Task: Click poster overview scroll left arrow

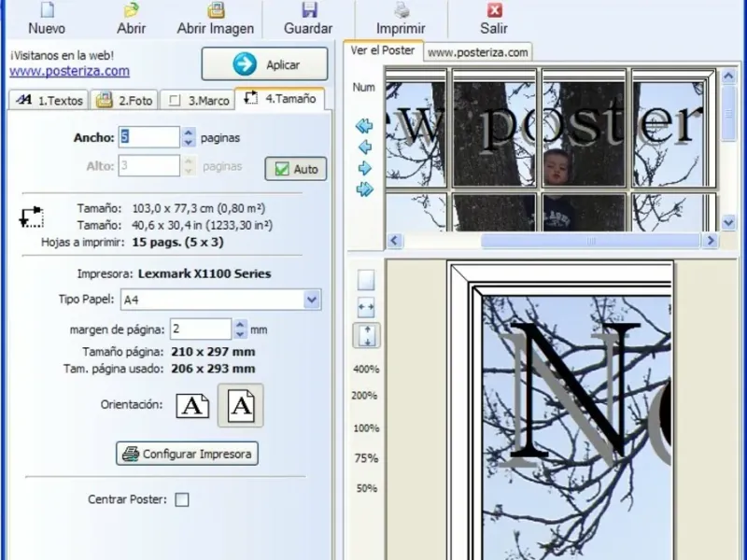Action: (394, 241)
